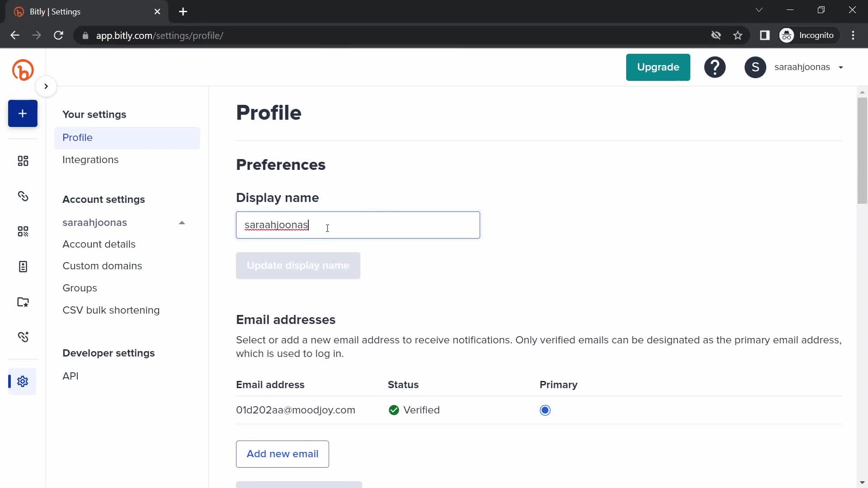Screen dimensions: 868x488
Task: Click the Display name input field
Action: click(358, 225)
